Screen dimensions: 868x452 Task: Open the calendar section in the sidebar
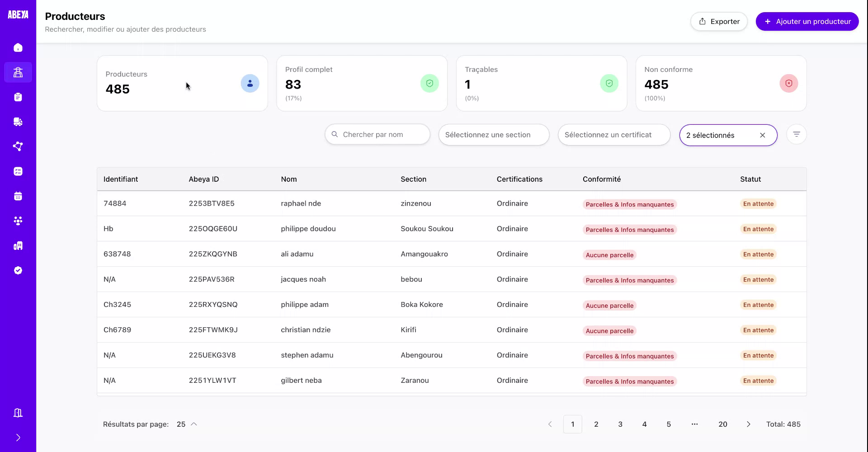[18, 196]
